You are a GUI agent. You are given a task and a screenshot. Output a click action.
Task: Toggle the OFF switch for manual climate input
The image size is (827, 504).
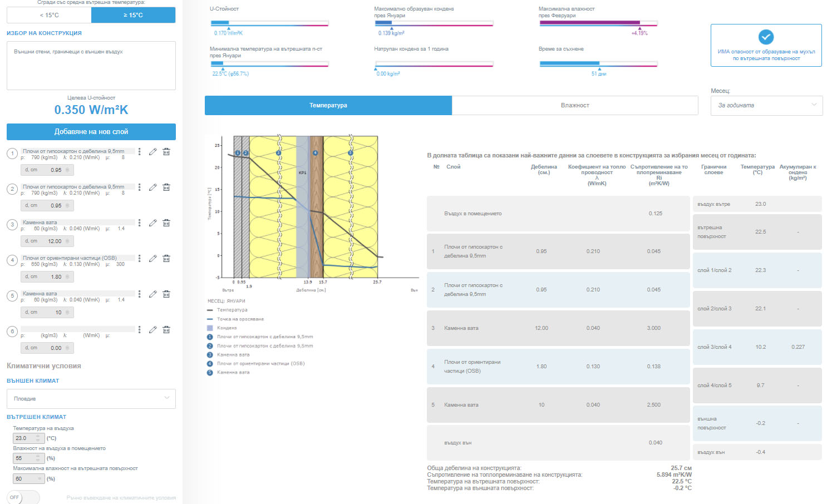23,497
